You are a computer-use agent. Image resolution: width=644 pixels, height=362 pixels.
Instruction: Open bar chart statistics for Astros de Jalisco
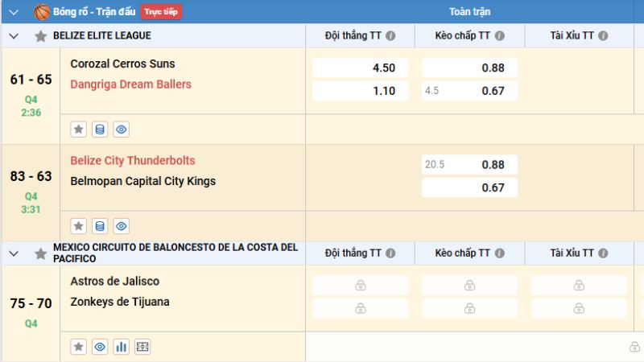[x=121, y=347]
